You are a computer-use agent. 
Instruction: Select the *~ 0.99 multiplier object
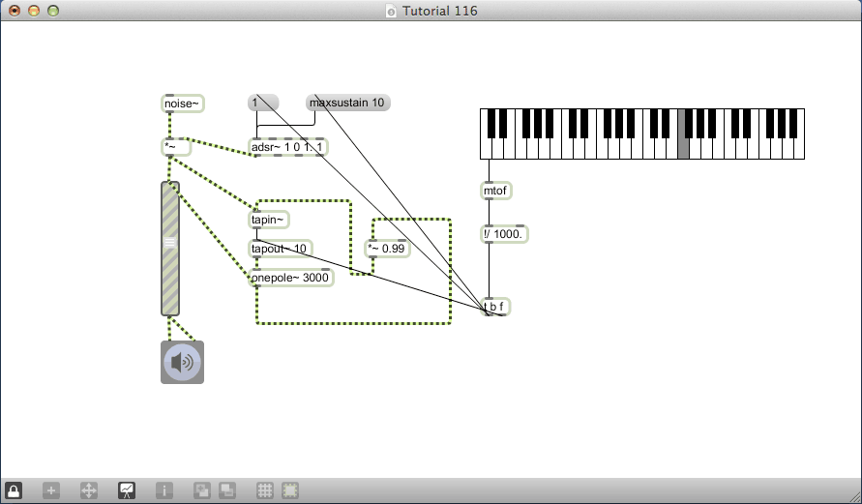tap(387, 249)
